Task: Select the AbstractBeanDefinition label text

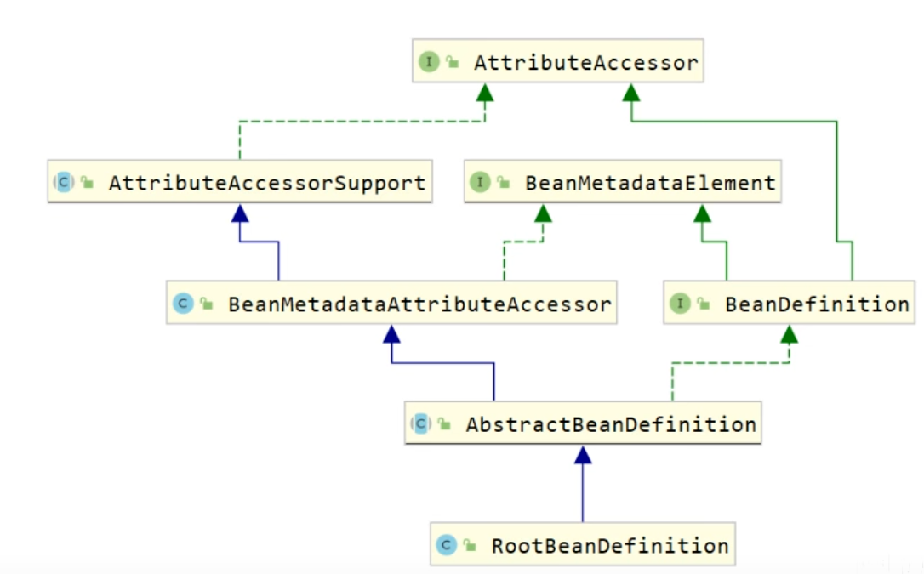Action: (x=611, y=425)
